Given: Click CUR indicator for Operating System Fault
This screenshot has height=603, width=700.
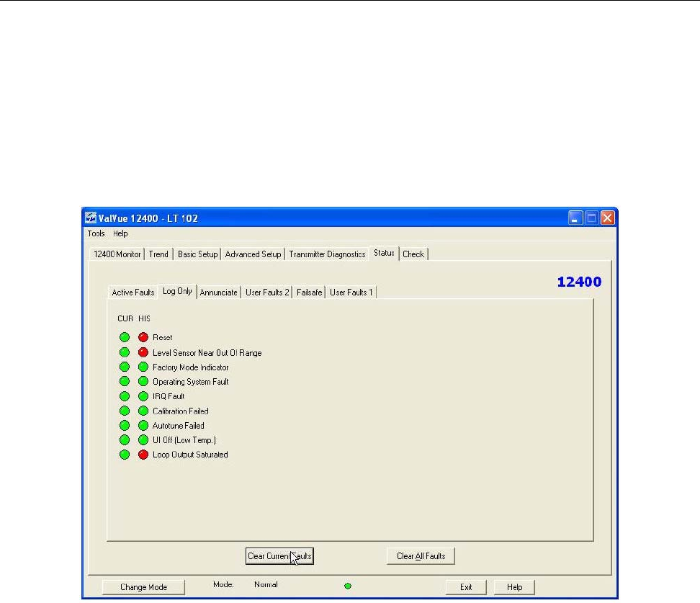Looking at the screenshot, I should pyautogui.click(x=125, y=381).
